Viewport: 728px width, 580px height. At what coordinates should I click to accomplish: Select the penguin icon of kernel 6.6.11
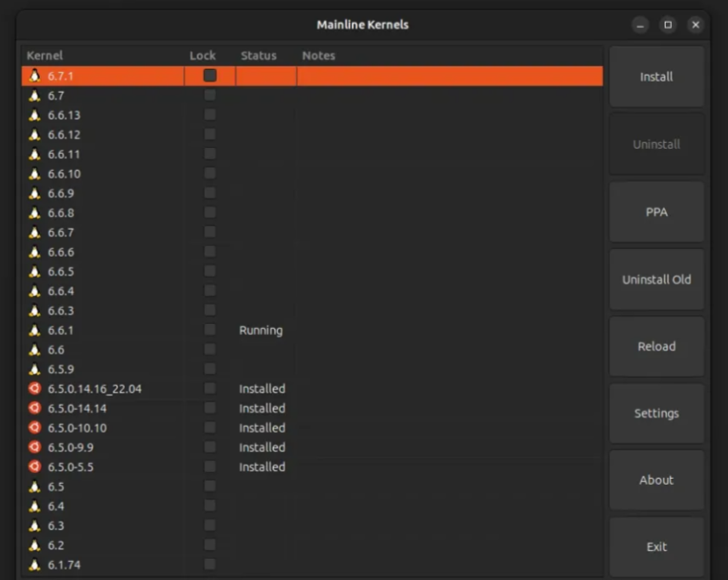pyautogui.click(x=34, y=154)
